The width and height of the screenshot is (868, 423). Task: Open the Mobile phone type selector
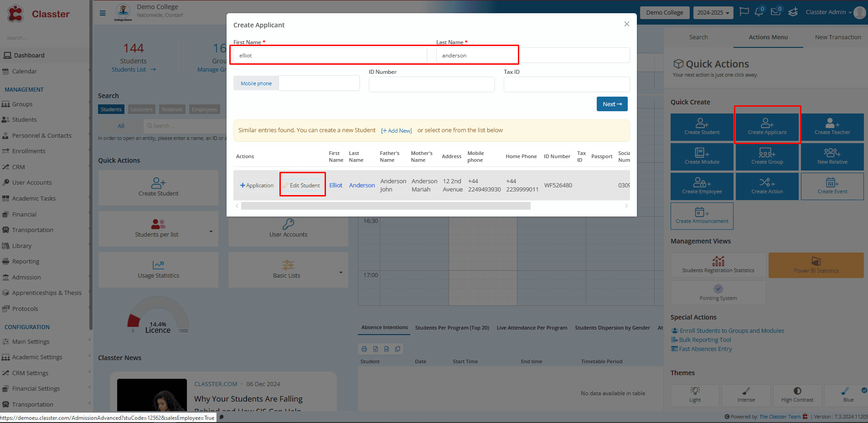coord(256,83)
